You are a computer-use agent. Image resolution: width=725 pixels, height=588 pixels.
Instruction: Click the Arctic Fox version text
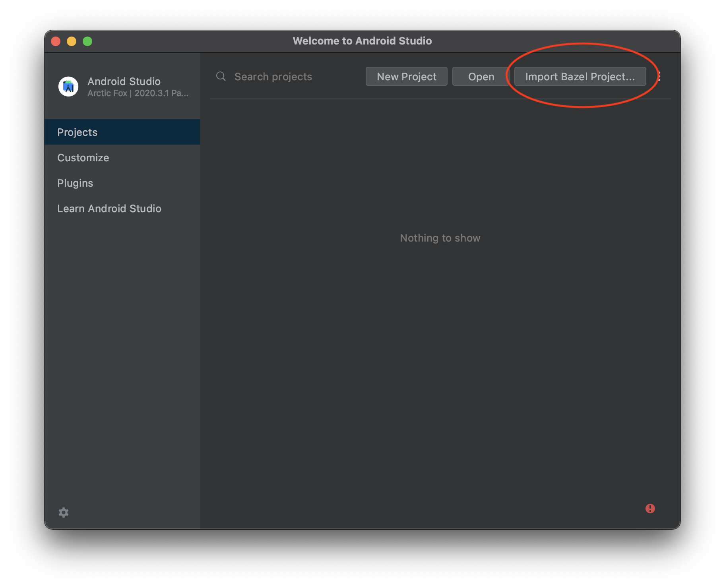pyautogui.click(x=138, y=93)
